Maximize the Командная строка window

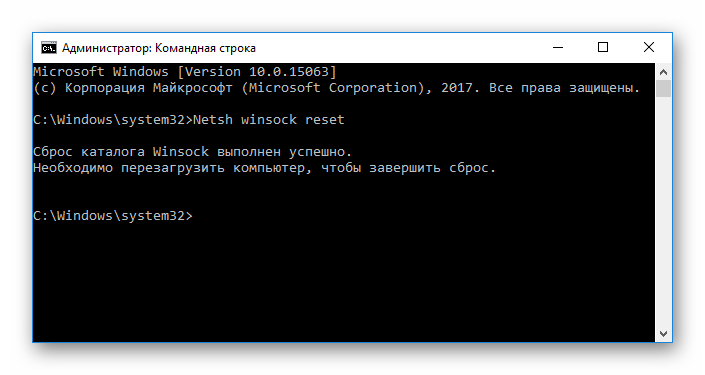click(603, 48)
